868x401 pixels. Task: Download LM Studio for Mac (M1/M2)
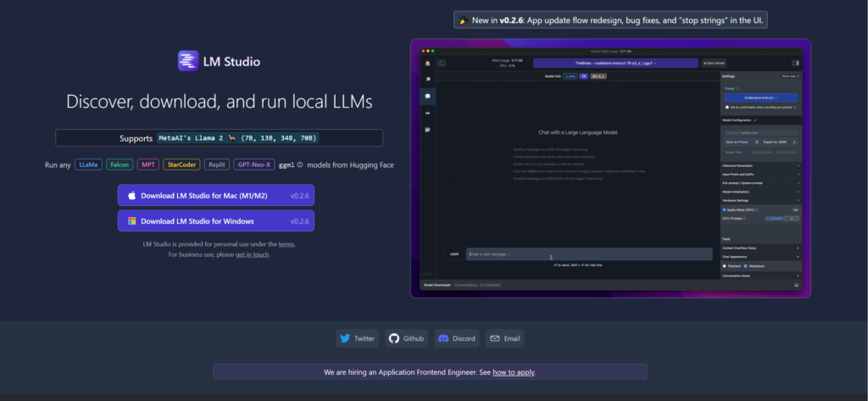(216, 196)
